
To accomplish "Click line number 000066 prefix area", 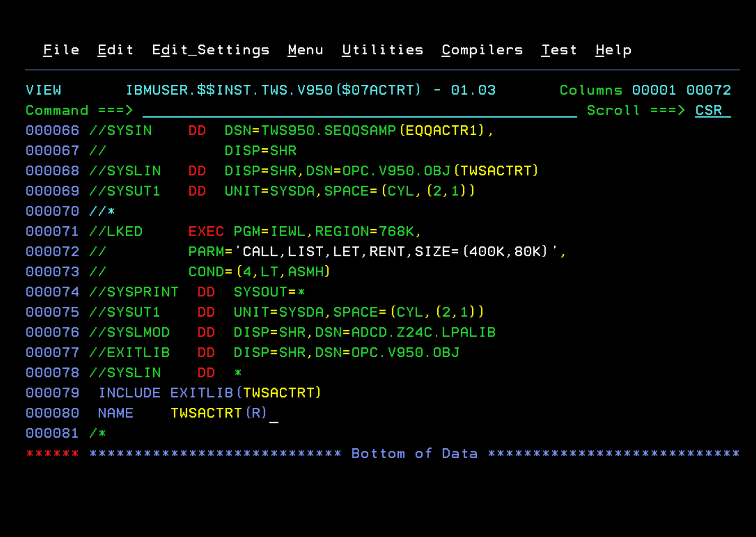I will pyautogui.click(x=52, y=131).
